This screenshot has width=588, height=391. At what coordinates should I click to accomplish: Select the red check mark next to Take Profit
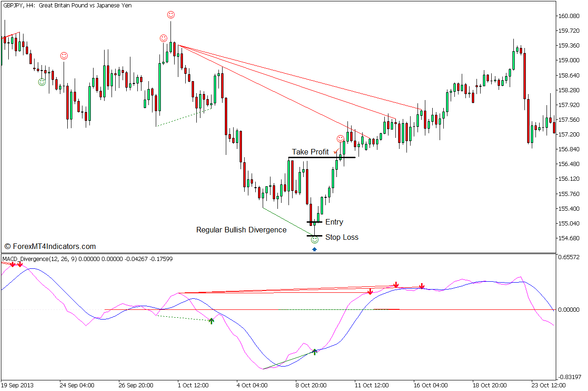pyautogui.click(x=336, y=151)
